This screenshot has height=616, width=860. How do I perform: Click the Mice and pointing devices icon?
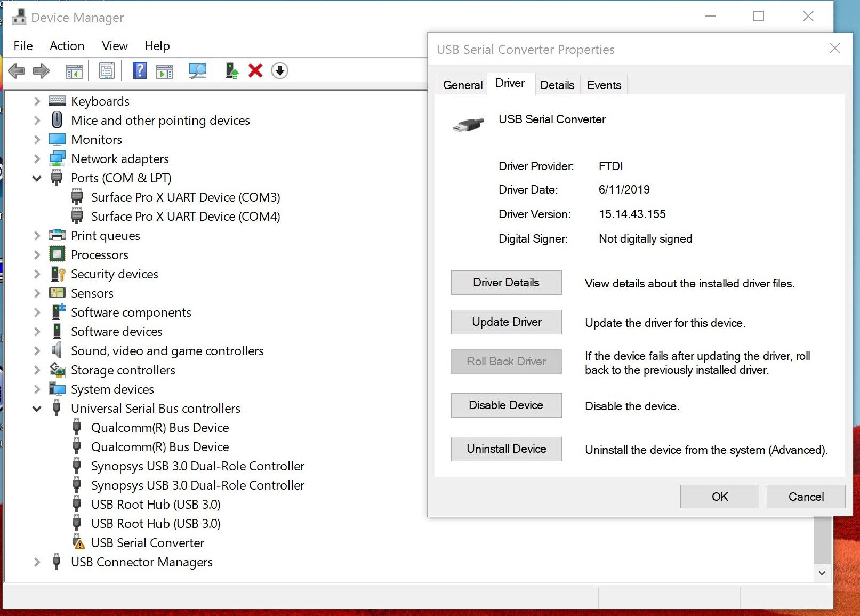(x=57, y=119)
